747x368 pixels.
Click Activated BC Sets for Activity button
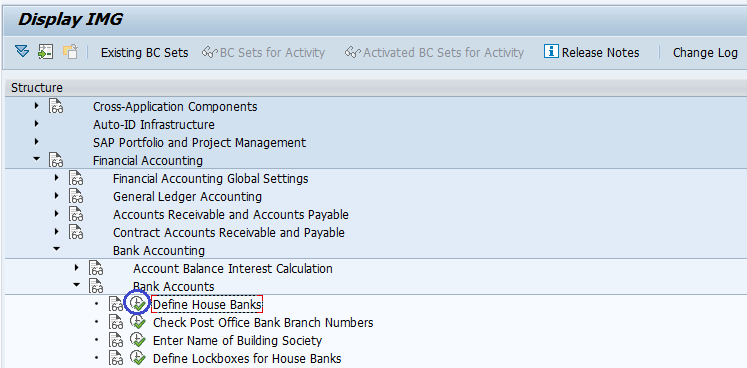(x=434, y=52)
